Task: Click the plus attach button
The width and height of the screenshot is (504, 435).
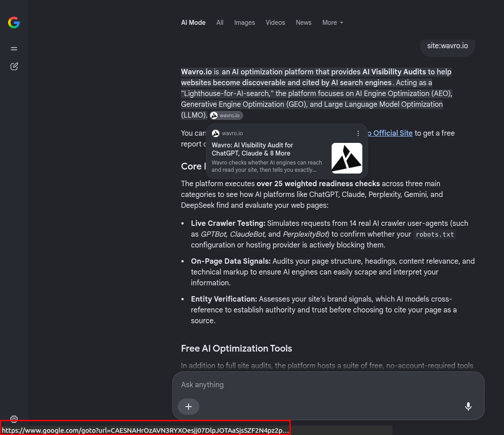Action: (189, 407)
